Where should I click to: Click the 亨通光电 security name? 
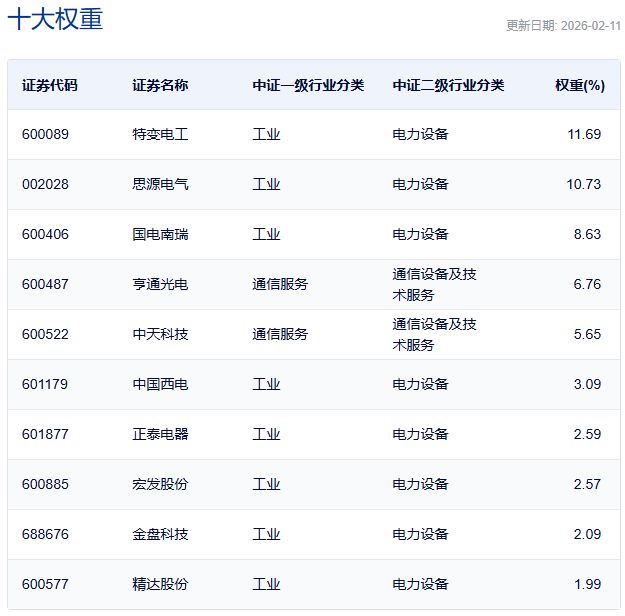tap(160, 284)
